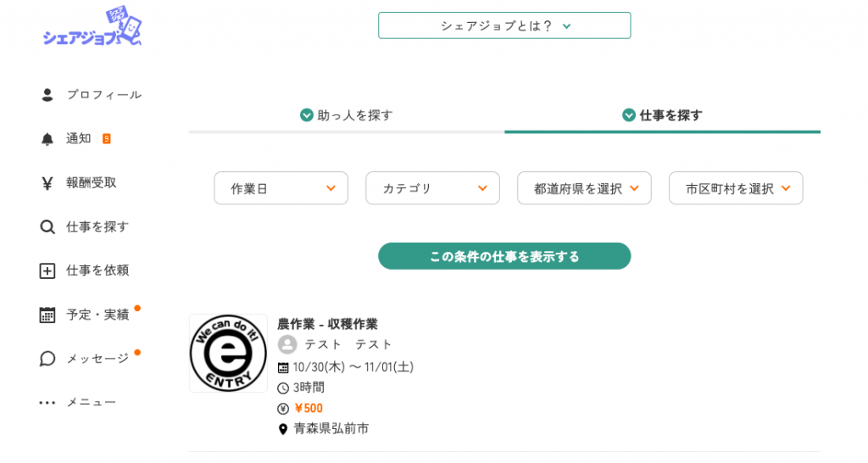Image resolution: width=868 pixels, height=463 pixels.
Task: Open the カテゴリ dropdown
Action: 432,188
